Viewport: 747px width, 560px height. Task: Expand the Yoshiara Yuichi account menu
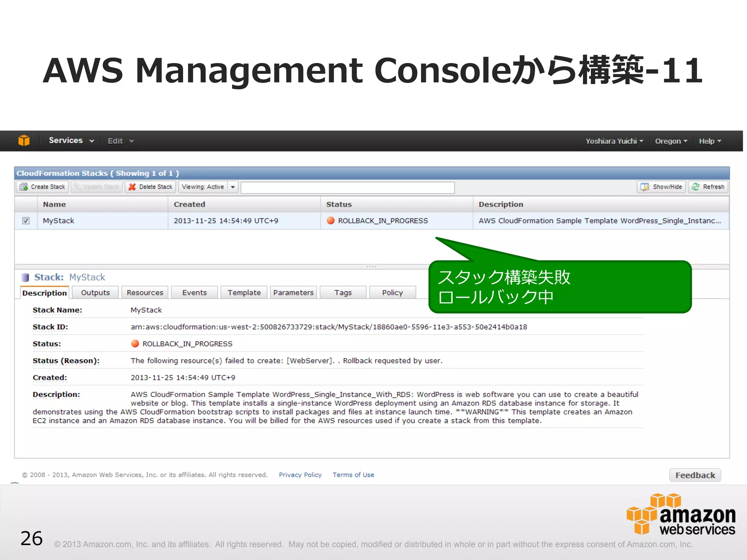point(614,141)
